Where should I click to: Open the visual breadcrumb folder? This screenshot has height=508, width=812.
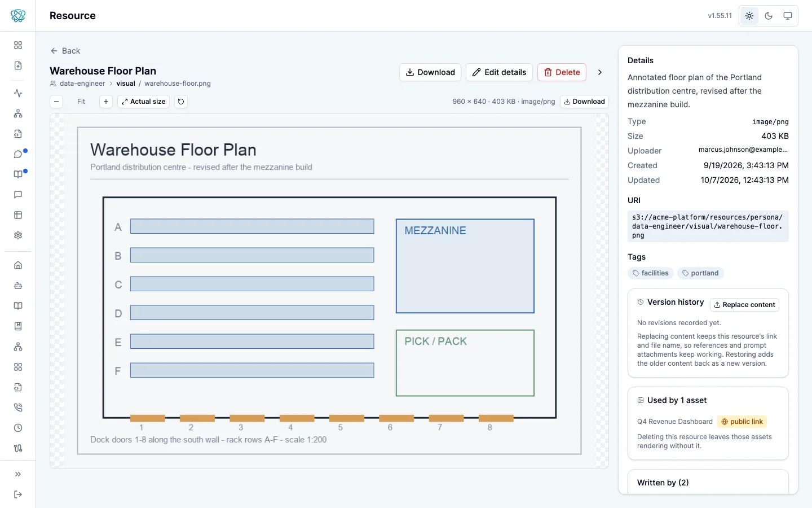point(126,84)
